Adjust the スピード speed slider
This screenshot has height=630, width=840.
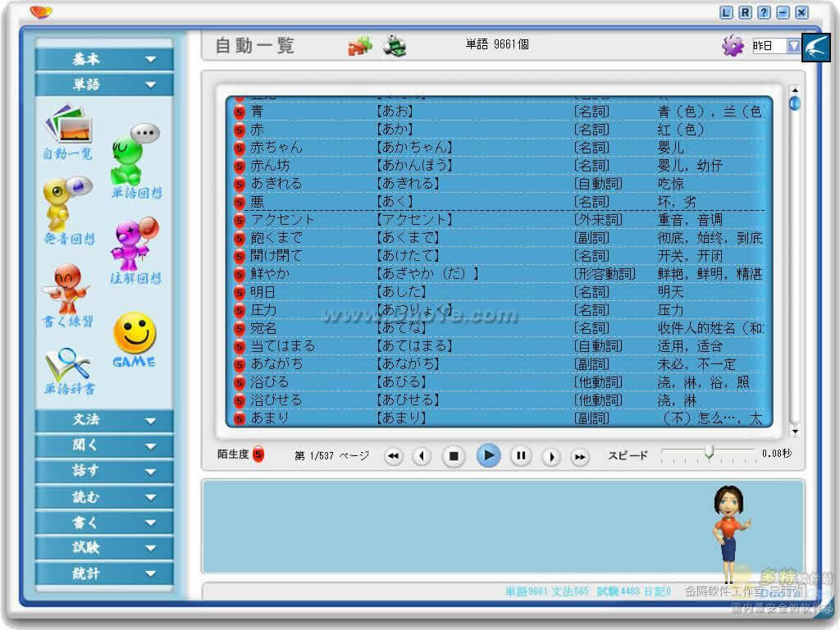[709, 452]
